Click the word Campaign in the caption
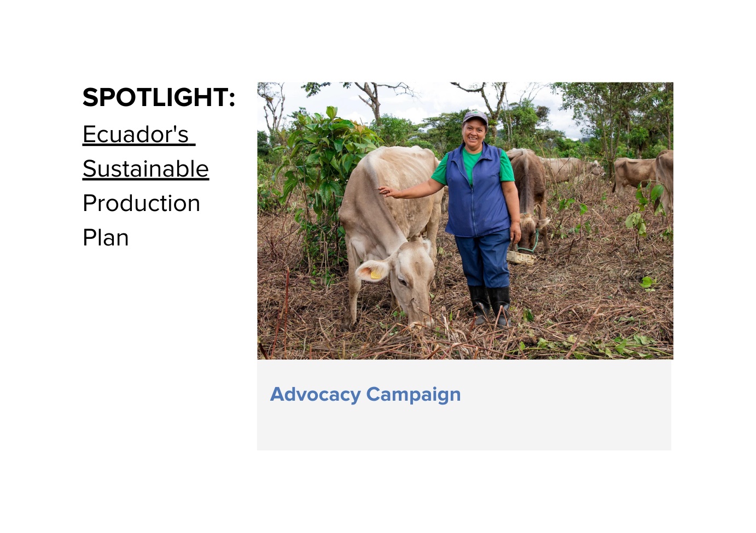Viewport: 756px width, 533px height. [414, 394]
